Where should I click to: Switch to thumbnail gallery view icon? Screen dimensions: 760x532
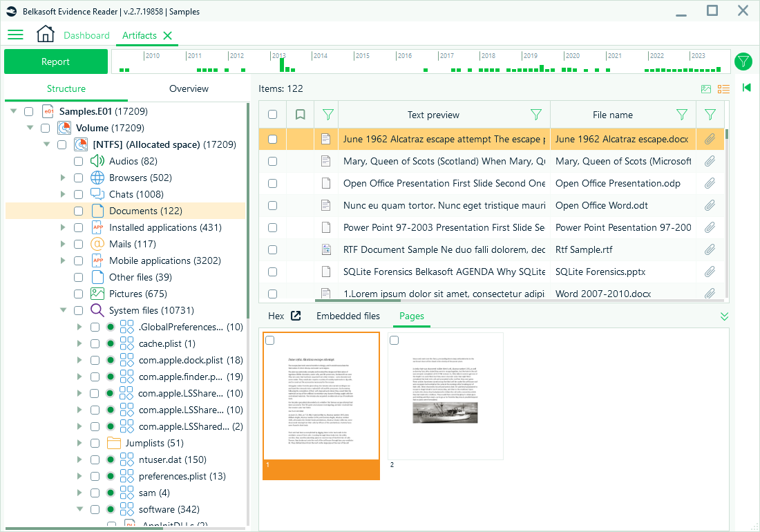coord(706,88)
